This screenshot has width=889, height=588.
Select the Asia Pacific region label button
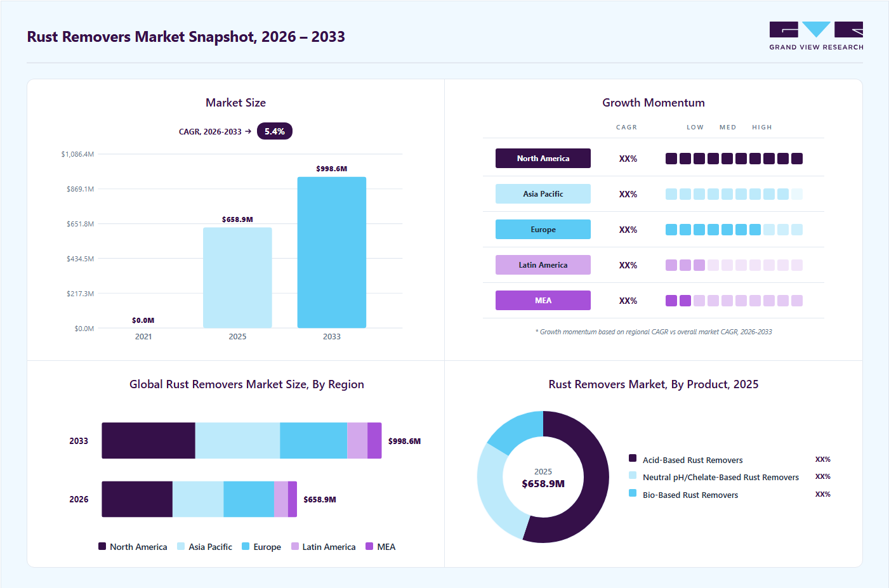coord(543,194)
